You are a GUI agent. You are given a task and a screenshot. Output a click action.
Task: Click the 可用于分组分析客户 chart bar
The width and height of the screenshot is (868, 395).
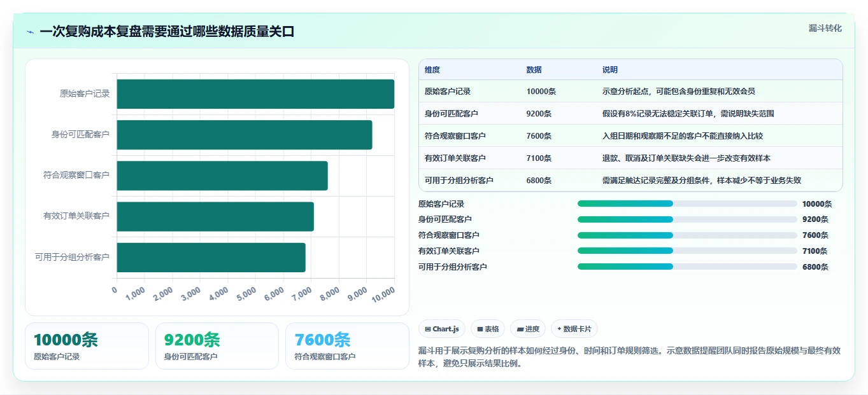[x=211, y=257]
